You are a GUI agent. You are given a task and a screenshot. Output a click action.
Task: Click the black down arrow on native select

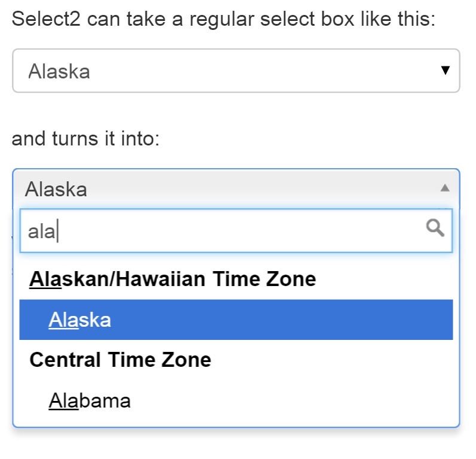[x=444, y=71]
